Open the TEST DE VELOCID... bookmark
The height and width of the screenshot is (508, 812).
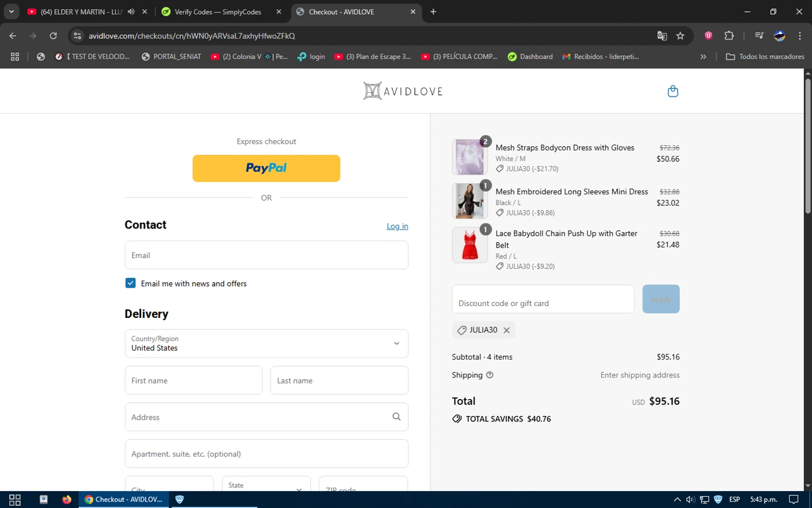click(93, 56)
